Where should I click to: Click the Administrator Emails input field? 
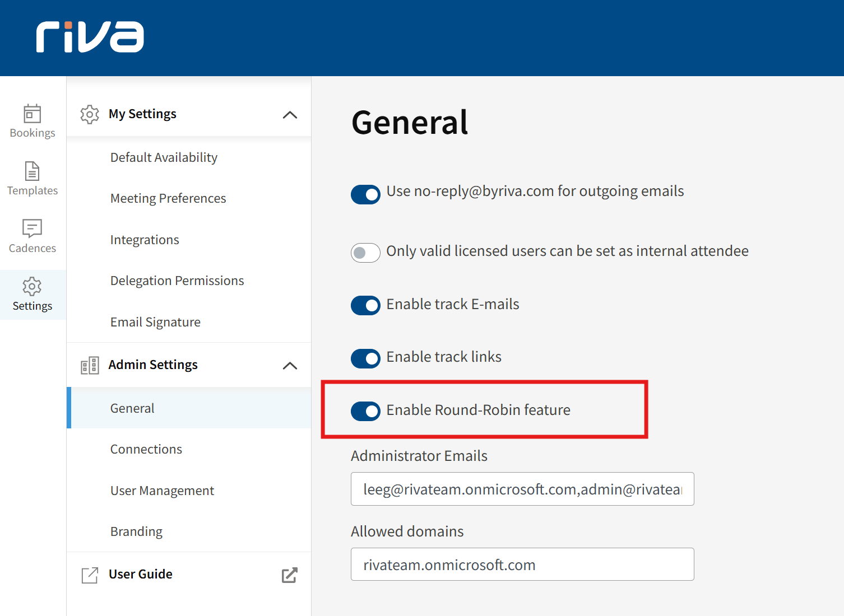522,489
